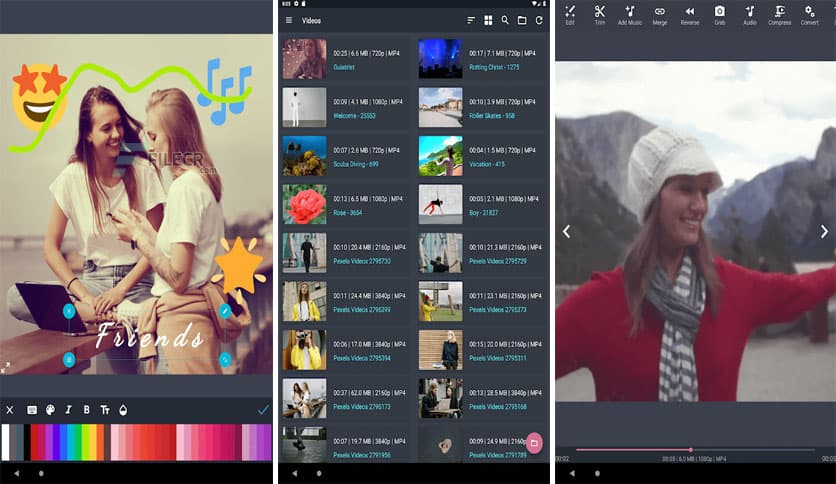
Task: Select the Pexels Videos 2795373 title
Action: pyautogui.click(x=497, y=310)
